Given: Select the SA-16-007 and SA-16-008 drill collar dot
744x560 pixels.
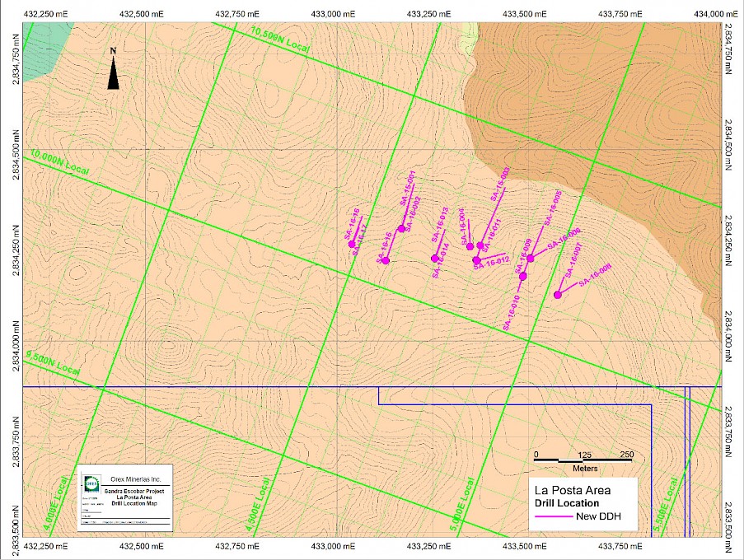Looking at the screenshot, I should 558,294.
